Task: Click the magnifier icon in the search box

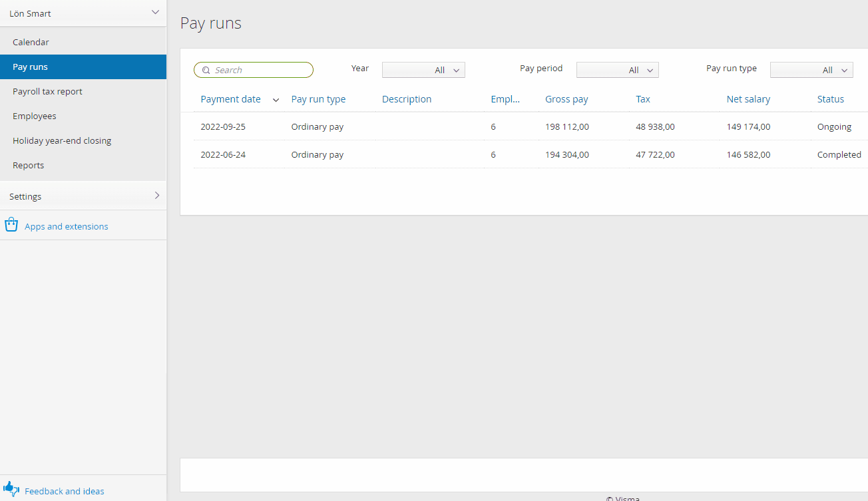Action: pyautogui.click(x=206, y=71)
